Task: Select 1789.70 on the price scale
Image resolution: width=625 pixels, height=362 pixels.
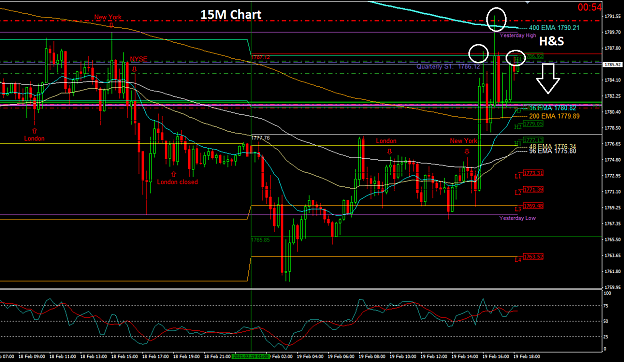Action: [x=613, y=32]
